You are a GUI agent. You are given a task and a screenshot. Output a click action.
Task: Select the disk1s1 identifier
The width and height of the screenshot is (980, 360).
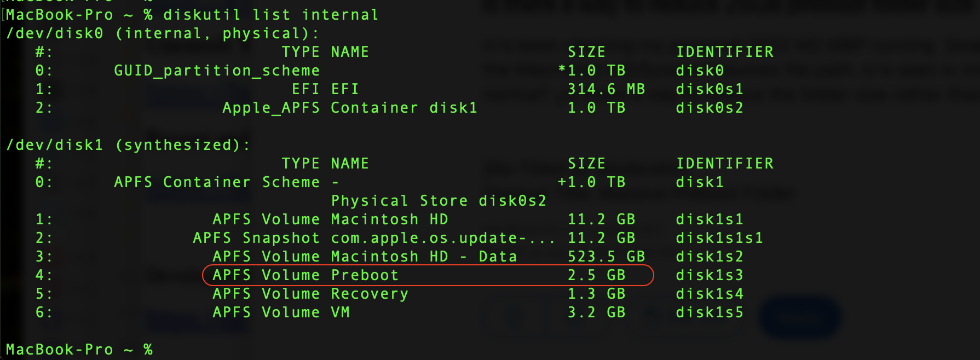709,219
